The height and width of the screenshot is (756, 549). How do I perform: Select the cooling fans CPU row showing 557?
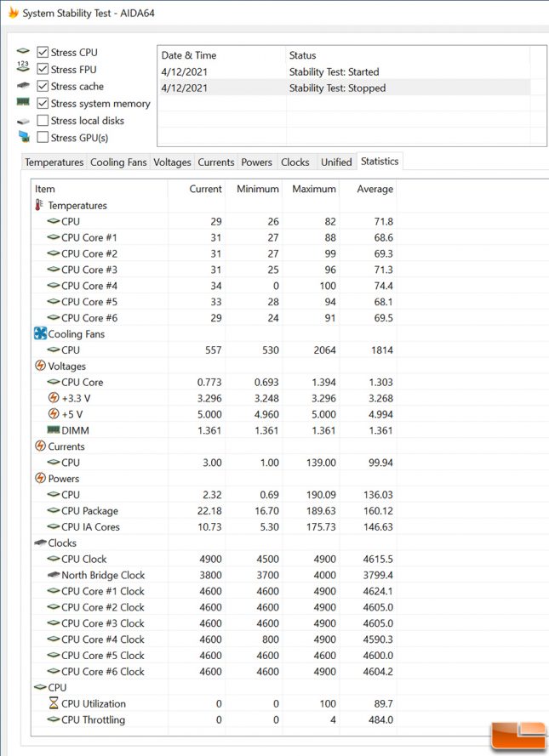[x=214, y=350]
